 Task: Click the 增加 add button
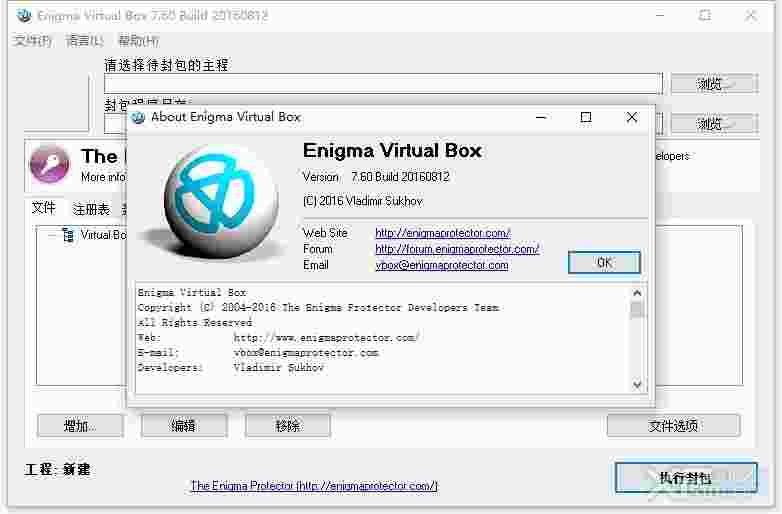(80, 426)
